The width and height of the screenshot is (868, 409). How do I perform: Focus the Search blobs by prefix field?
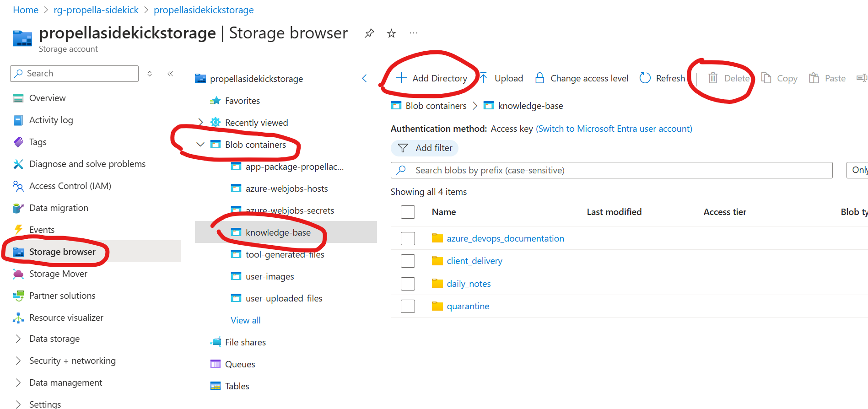click(611, 170)
